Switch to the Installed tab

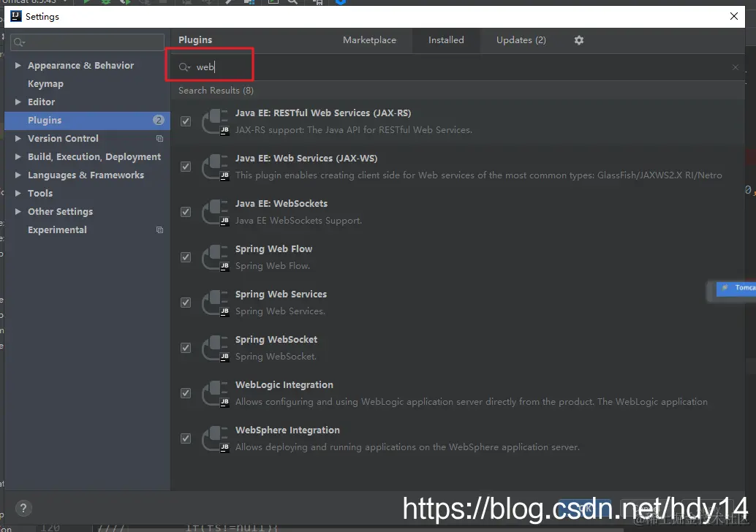446,40
